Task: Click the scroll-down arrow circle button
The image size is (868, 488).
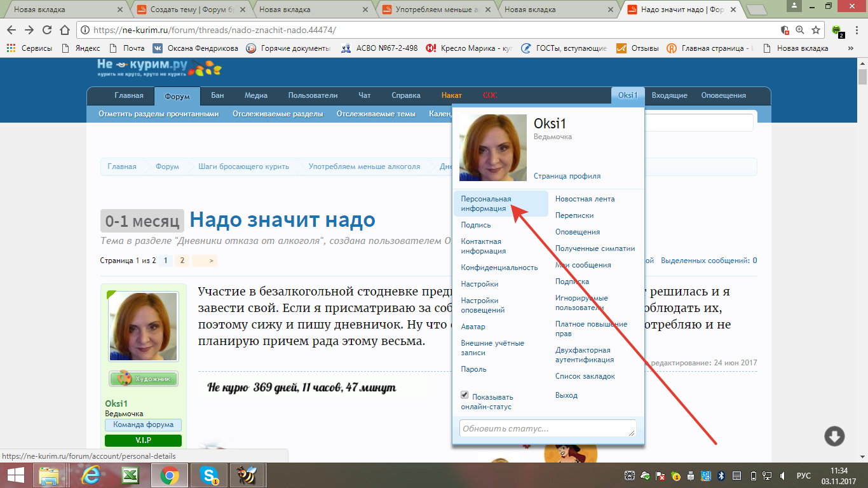Action: click(x=834, y=436)
